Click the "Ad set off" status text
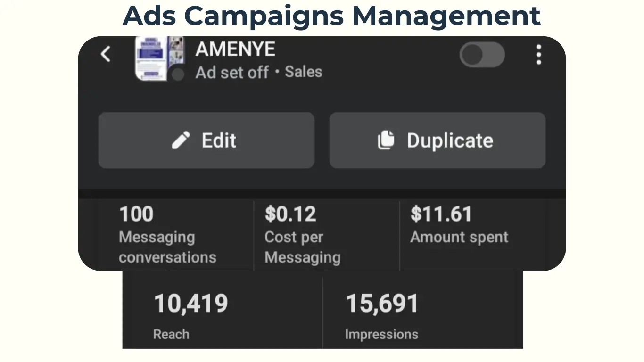The height and width of the screenshot is (362, 644). pos(232,73)
